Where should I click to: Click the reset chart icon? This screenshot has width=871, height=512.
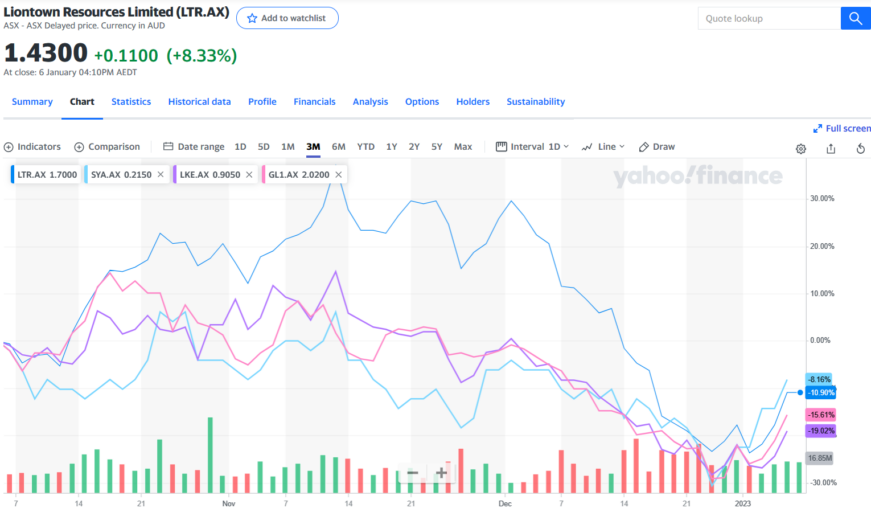(860, 148)
